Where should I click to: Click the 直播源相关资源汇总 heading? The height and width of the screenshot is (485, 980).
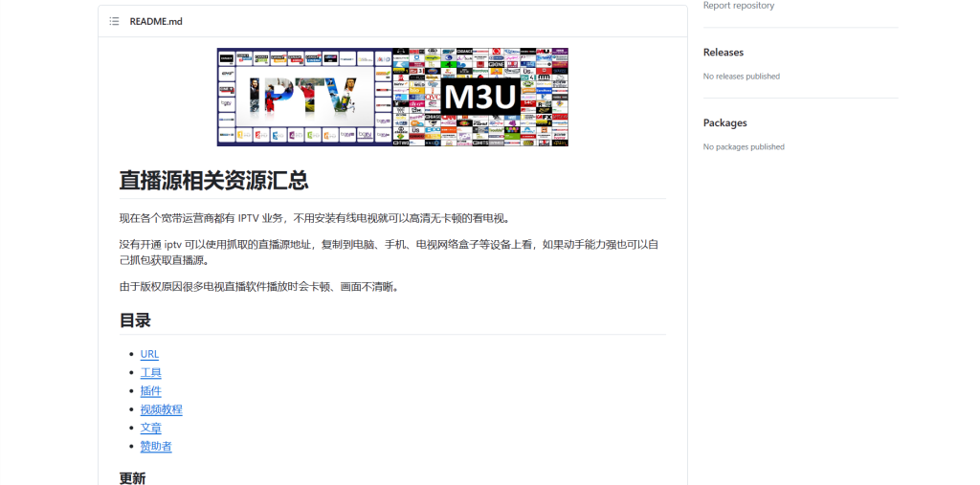(213, 181)
